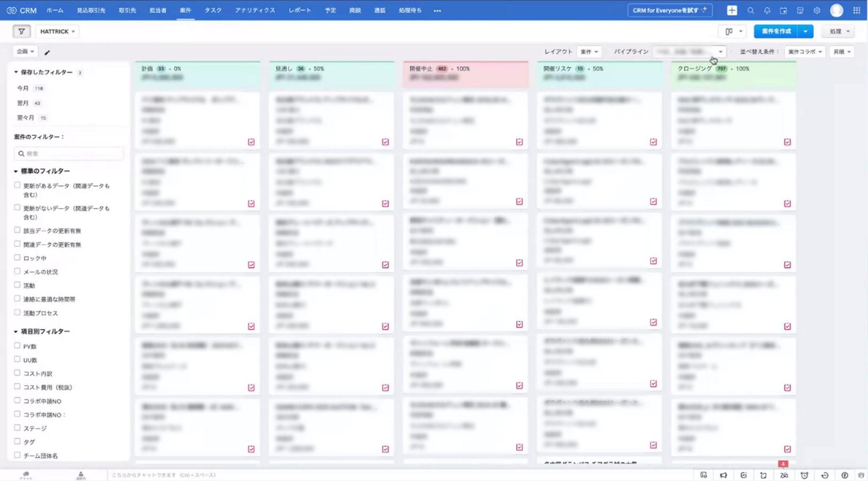Click the pencil edit icon beside 企画
This screenshot has width=868, height=481.
pyautogui.click(x=47, y=53)
